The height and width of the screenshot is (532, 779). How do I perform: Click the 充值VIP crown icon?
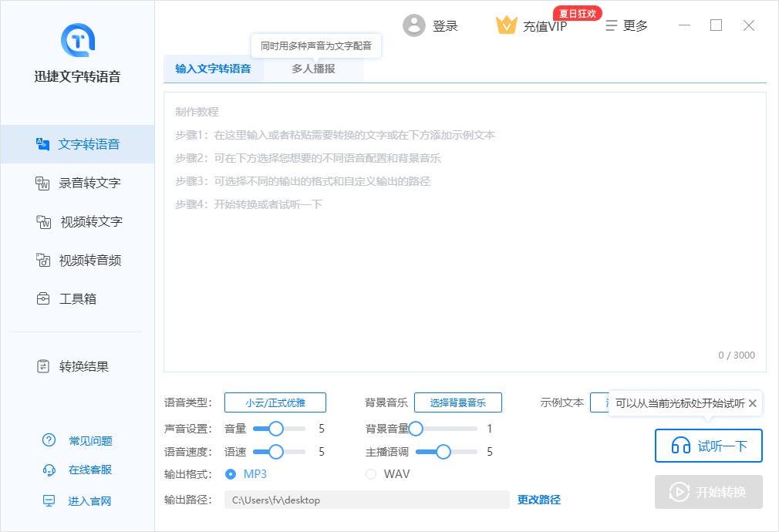click(506, 25)
